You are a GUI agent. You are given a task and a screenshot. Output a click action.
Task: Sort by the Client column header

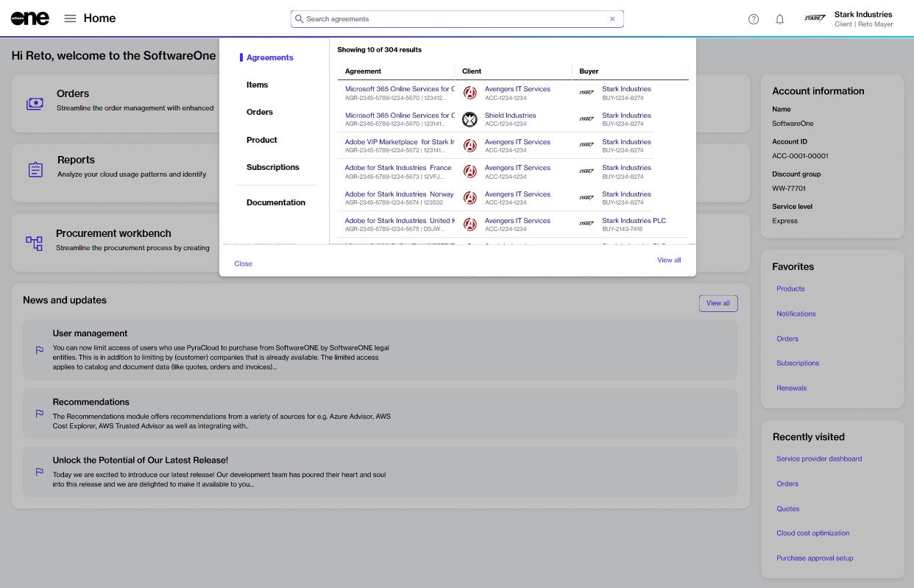pyautogui.click(x=472, y=71)
